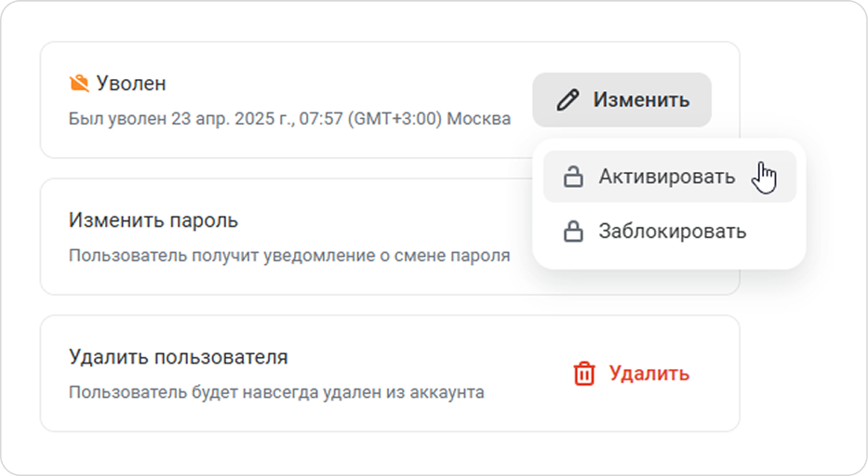Select Активировать from the dropdown menu
This screenshot has height=476, width=868.
(669, 177)
